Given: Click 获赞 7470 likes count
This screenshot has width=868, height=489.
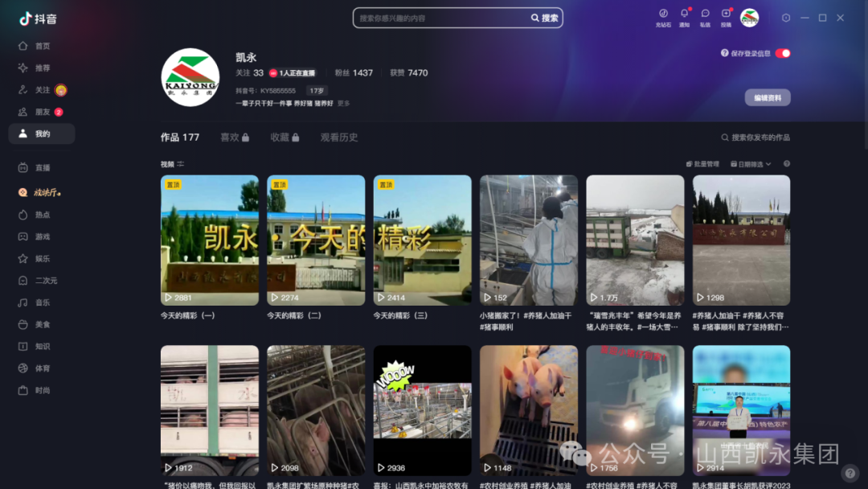Looking at the screenshot, I should tap(409, 73).
